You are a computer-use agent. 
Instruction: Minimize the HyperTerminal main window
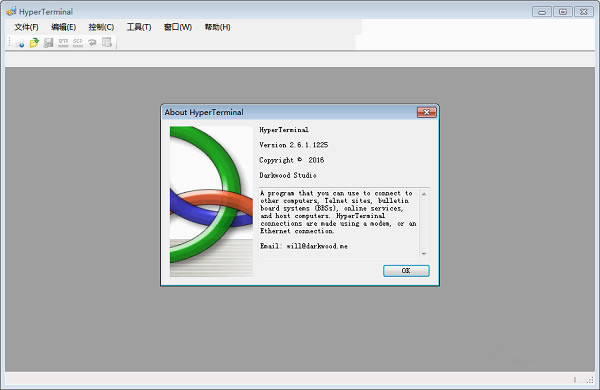pyautogui.click(x=542, y=12)
